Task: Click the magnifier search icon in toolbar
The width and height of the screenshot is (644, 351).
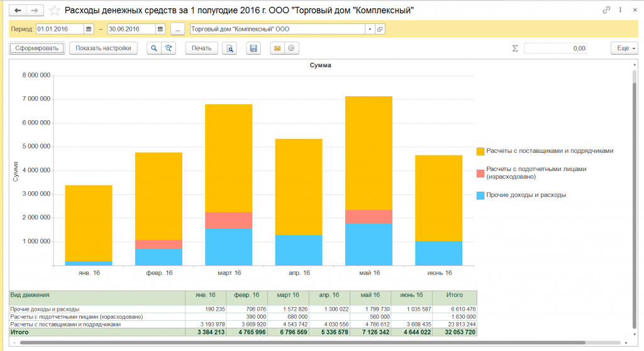Action: tap(153, 48)
